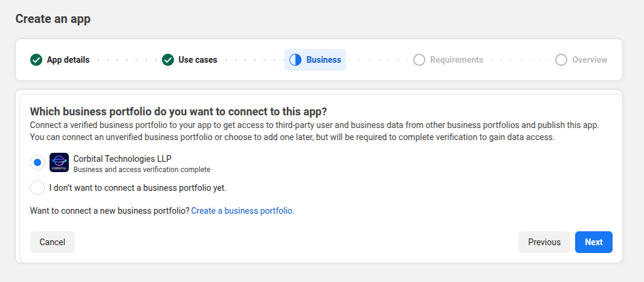Go to the App details step
This screenshot has height=282, width=644.
68,60
